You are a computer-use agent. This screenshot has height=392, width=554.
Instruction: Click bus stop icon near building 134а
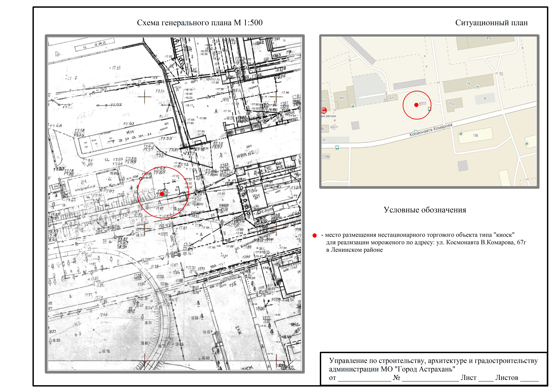(337, 148)
